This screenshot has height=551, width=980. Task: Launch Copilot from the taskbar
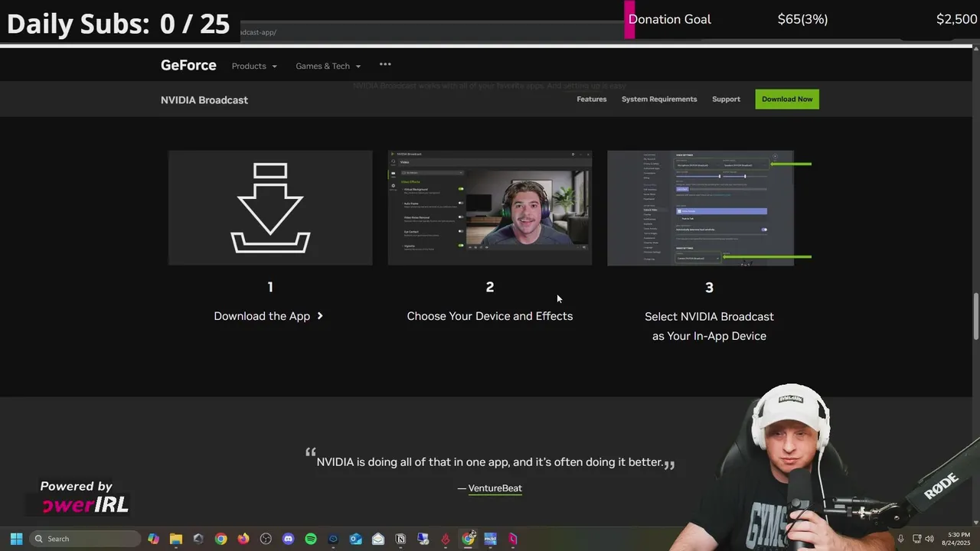point(153,539)
